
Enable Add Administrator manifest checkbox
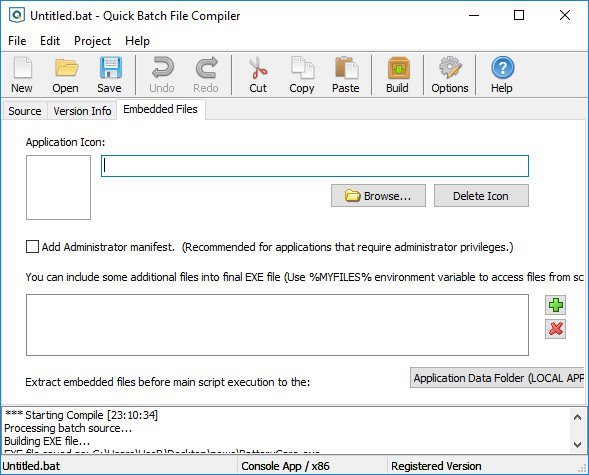coord(32,247)
